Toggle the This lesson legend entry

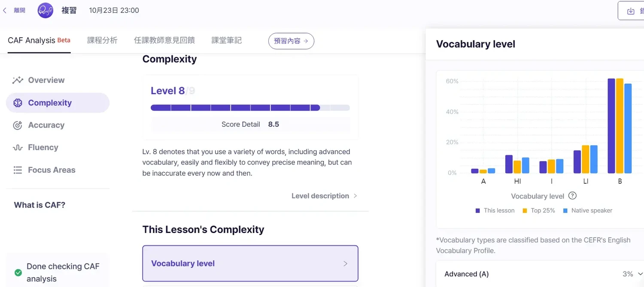pos(495,211)
